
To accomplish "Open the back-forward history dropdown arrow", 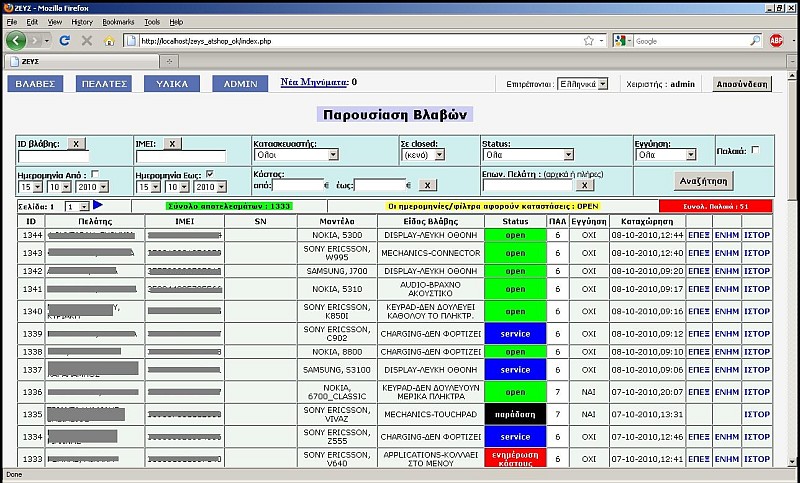I will point(47,41).
